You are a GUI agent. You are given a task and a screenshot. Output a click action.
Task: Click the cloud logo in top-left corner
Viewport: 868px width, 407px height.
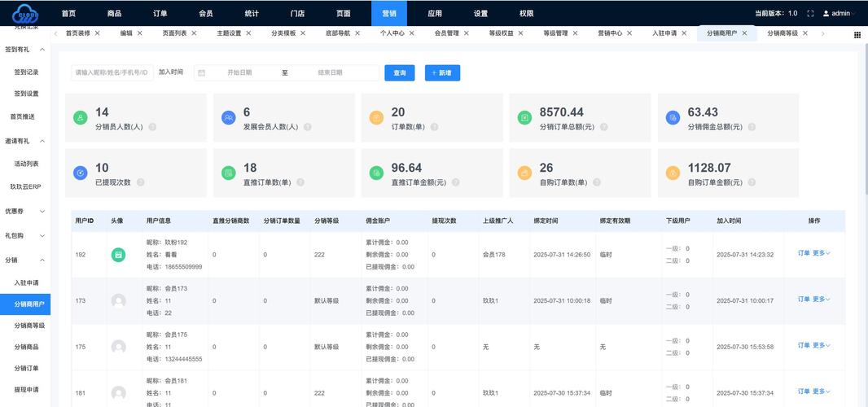click(x=25, y=13)
